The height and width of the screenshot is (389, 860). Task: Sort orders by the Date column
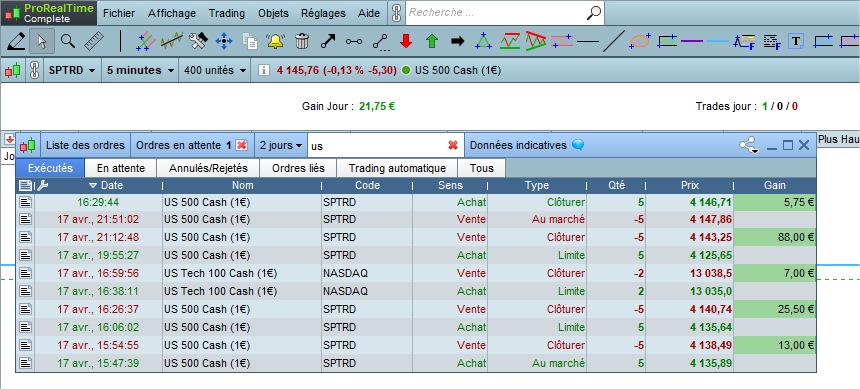106,185
